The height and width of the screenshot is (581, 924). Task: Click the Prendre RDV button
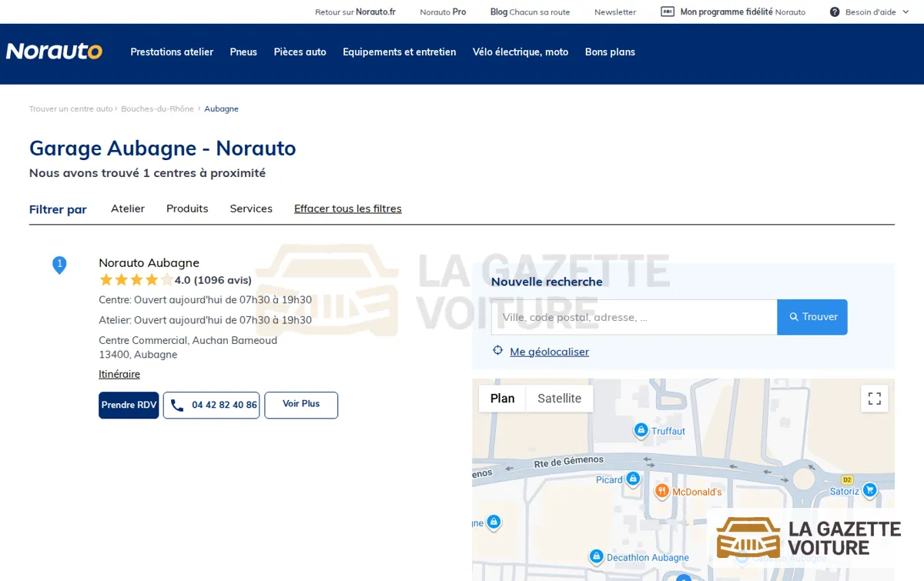pyautogui.click(x=129, y=405)
